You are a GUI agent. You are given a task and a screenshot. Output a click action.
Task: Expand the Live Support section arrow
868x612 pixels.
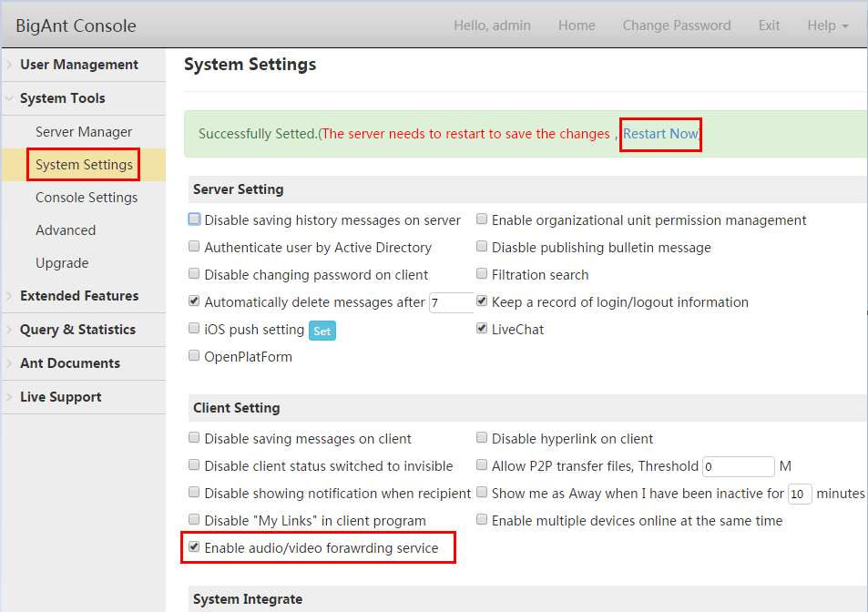9,397
